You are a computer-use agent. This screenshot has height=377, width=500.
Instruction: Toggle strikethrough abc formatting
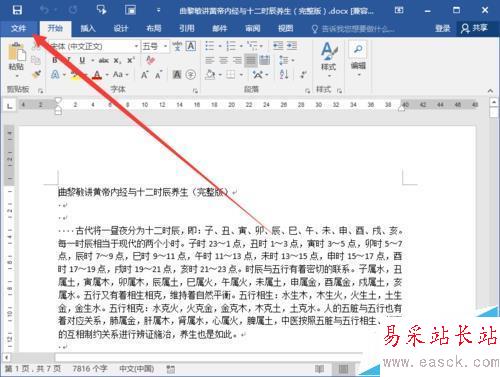click(x=104, y=60)
